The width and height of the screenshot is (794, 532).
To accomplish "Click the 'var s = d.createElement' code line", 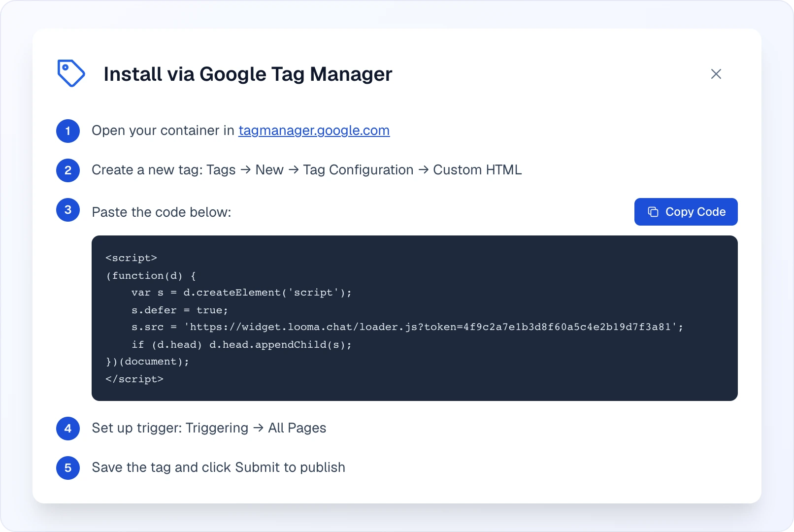I will [241, 293].
